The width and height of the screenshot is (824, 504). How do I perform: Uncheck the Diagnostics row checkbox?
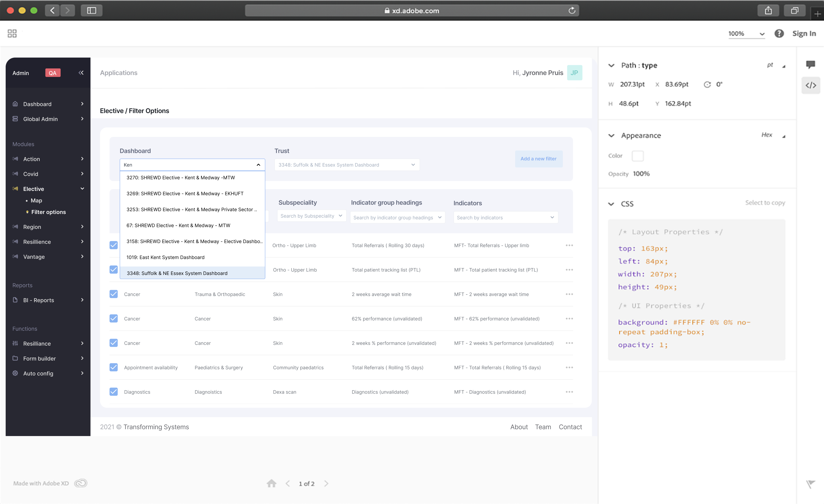(114, 392)
